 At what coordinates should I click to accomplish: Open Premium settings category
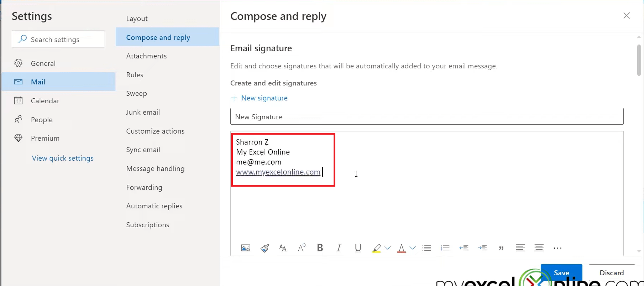[x=58, y=138]
